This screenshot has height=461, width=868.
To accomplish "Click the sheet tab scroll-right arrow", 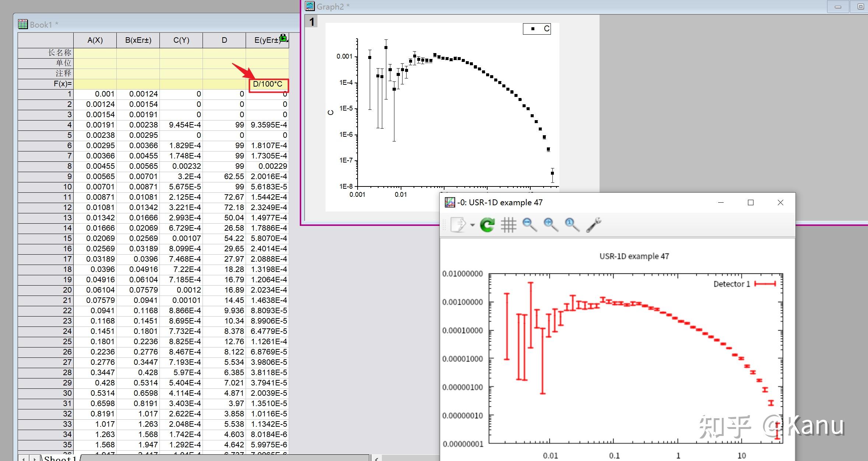I will pyautogui.click(x=34, y=458).
